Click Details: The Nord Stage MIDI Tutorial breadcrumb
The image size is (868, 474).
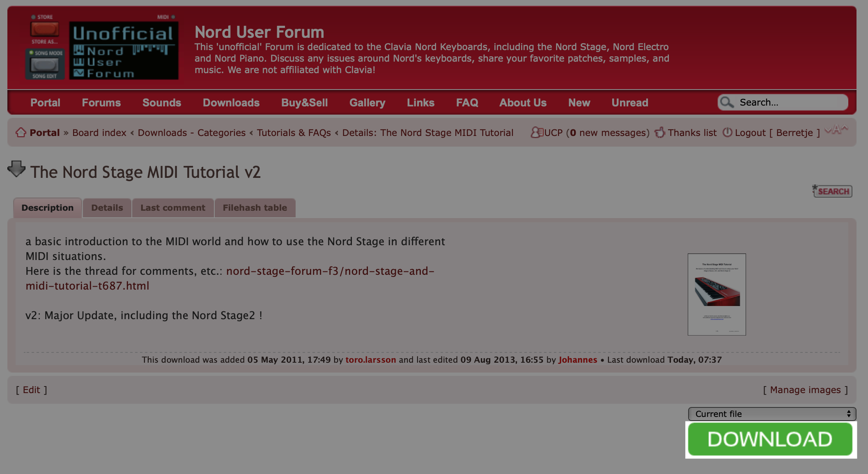pos(428,133)
